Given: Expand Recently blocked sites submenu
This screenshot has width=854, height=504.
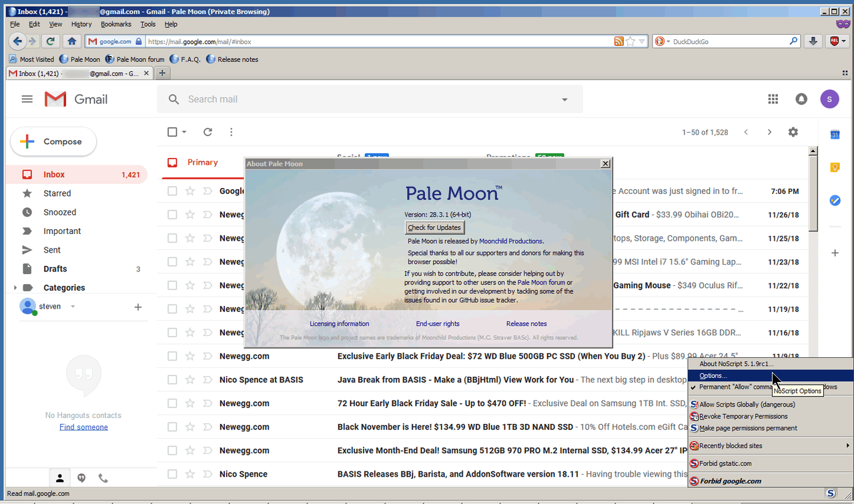Looking at the screenshot, I should coord(771,446).
